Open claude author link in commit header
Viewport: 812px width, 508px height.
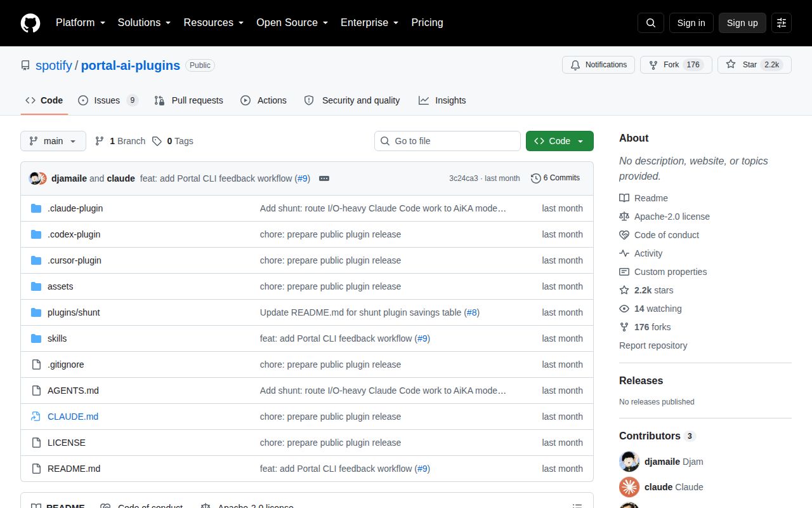click(121, 178)
